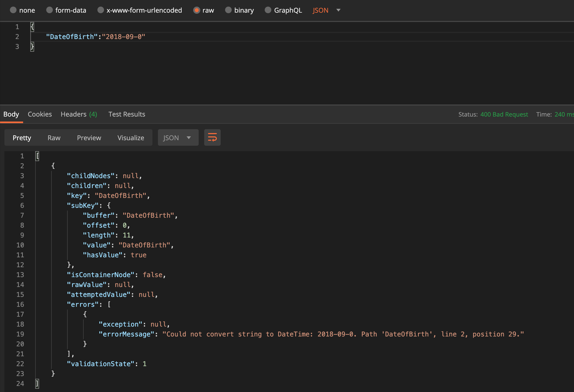The width and height of the screenshot is (574, 392).
Task: Select the raw body radio button
Action: point(196,10)
